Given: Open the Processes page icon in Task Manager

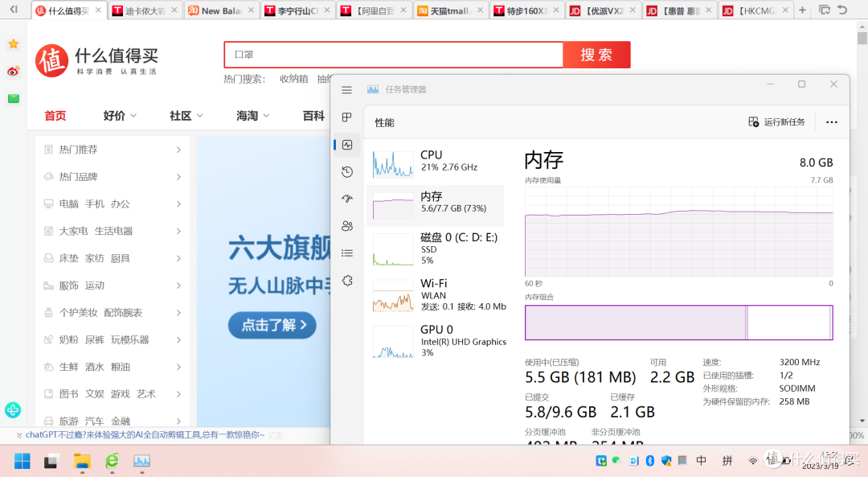Looking at the screenshot, I should pyautogui.click(x=347, y=117).
